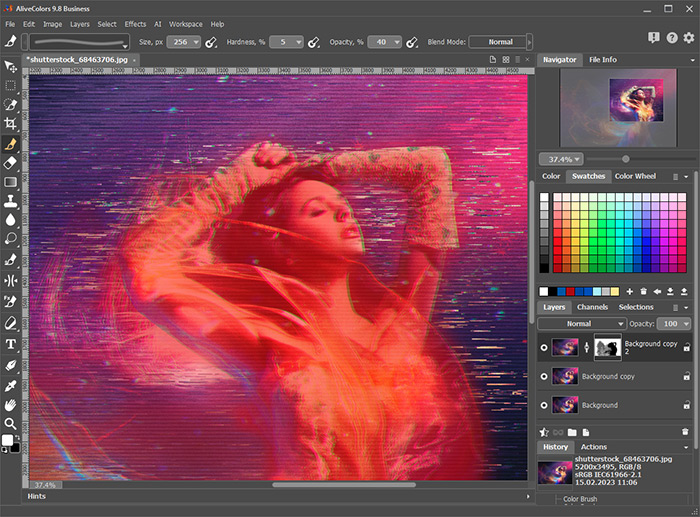Open the AI menu
This screenshot has width=700, height=517.
click(158, 24)
